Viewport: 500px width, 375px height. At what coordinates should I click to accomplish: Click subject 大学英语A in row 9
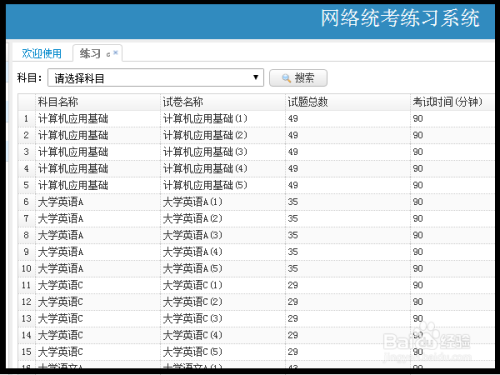(x=61, y=252)
